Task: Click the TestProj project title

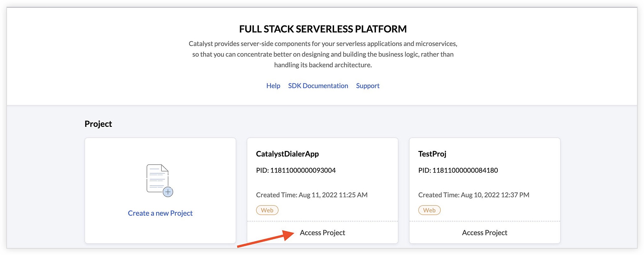Action: coord(432,154)
